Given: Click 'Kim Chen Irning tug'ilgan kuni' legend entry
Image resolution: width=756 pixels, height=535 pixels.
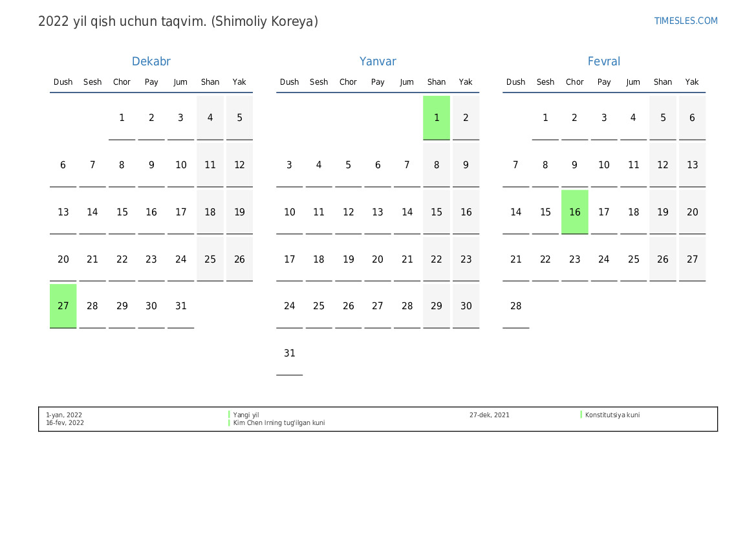Looking at the screenshot, I should (x=279, y=422).
